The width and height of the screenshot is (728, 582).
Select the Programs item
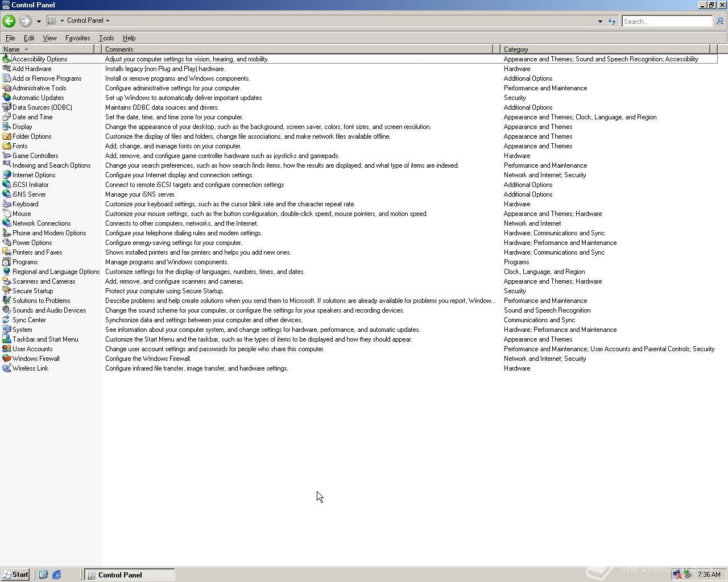pyautogui.click(x=20, y=262)
